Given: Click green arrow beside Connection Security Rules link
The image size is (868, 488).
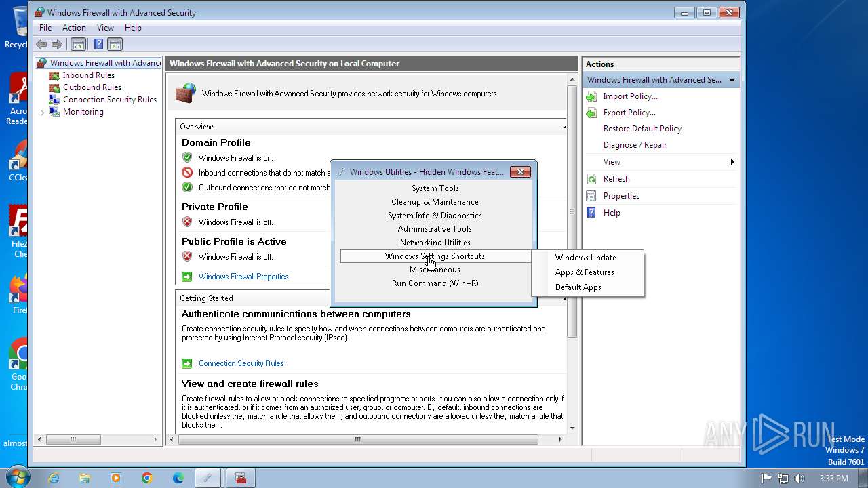Looking at the screenshot, I should click(x=187, y=363).
